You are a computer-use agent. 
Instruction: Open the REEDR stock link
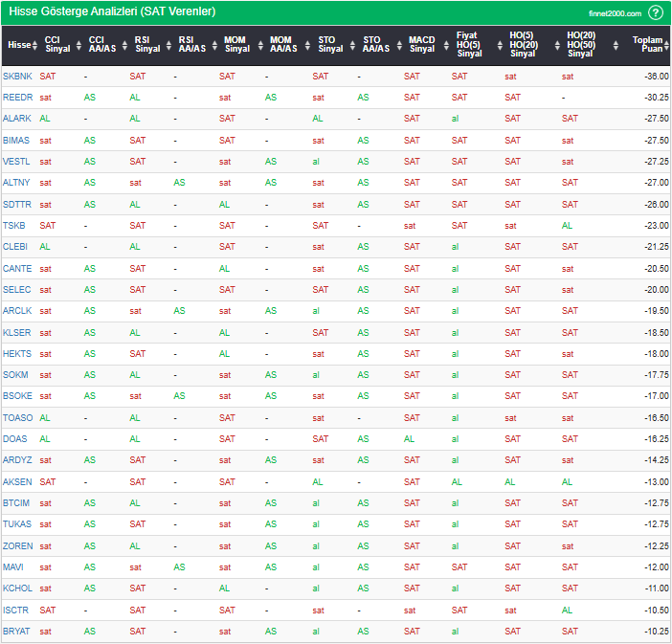point(17,98)
